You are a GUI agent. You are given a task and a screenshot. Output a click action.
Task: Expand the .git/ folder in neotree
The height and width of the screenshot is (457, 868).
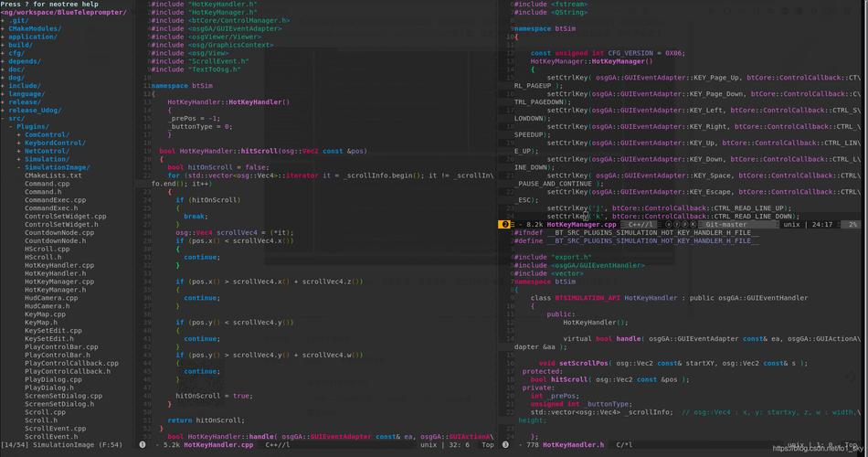4,20
